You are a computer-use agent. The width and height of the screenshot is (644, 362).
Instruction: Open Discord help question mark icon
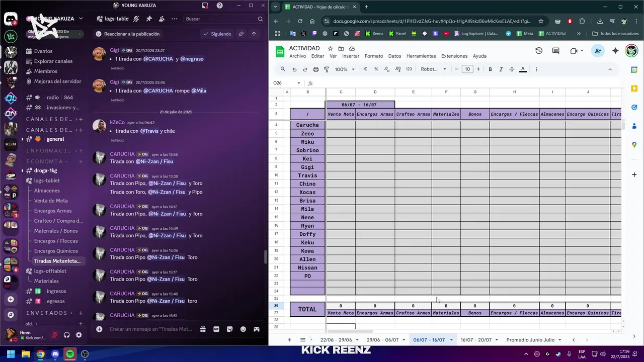(220, 6)
